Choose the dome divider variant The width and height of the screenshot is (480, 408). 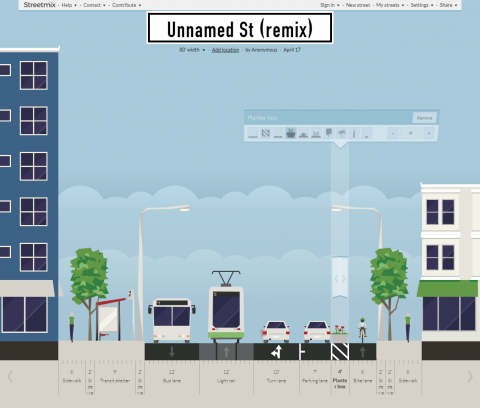click(x=367, y=133)
